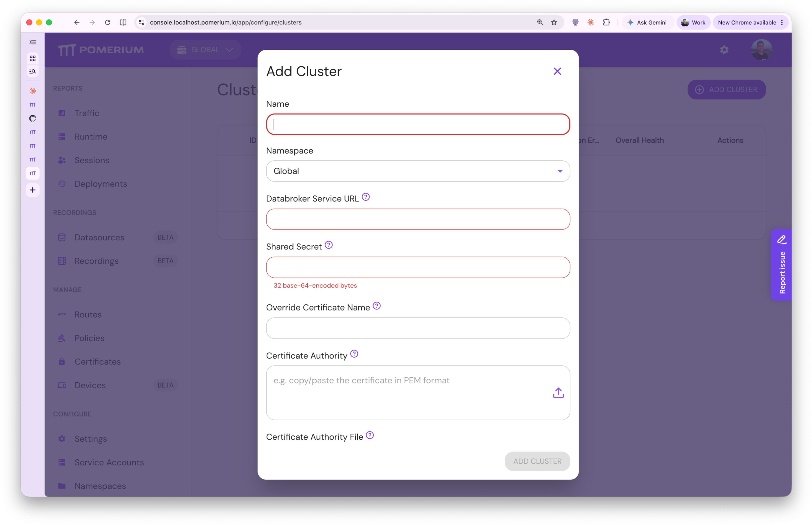Click the Pomerium logo
The width and height of the screenshot is (812, 525).
coord(101,50)
